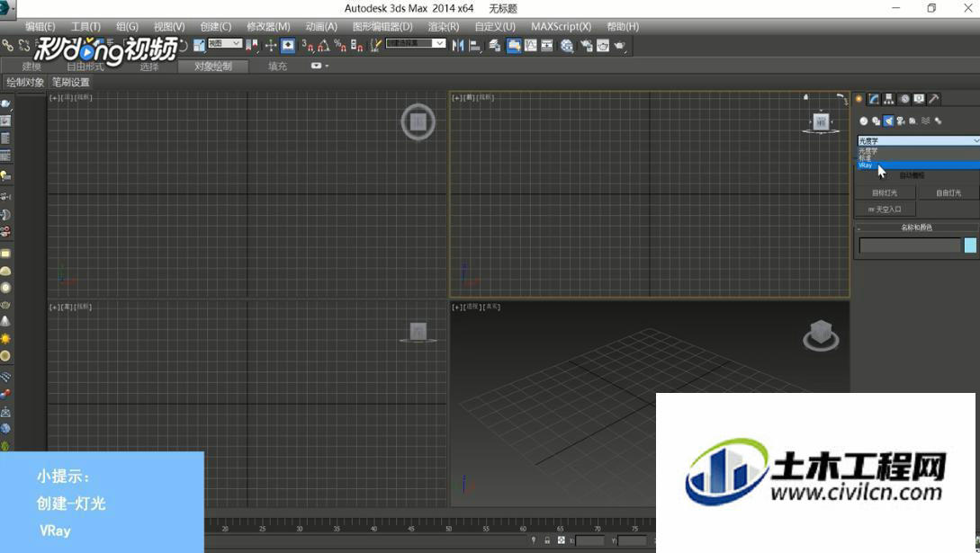This screenshot has width=980, height=553.
Task: Click the Select and Link chain icon
Action: pyautogui.click(x=7, y=46)
